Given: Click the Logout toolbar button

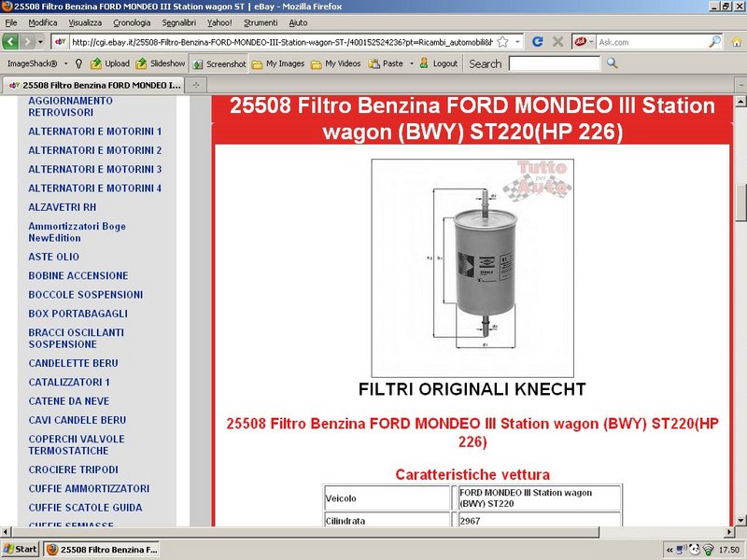Looking at the screenshot, I should [x=439, y=63].
